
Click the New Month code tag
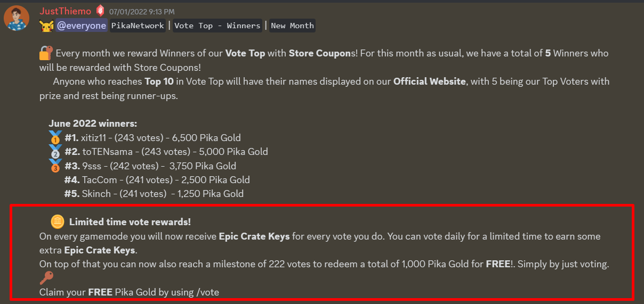(292, 26)
